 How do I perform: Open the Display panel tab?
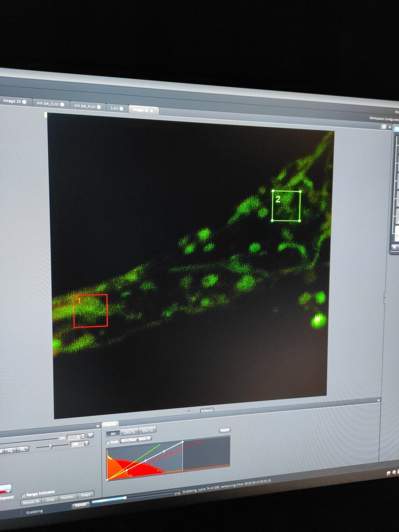[110, 424]
